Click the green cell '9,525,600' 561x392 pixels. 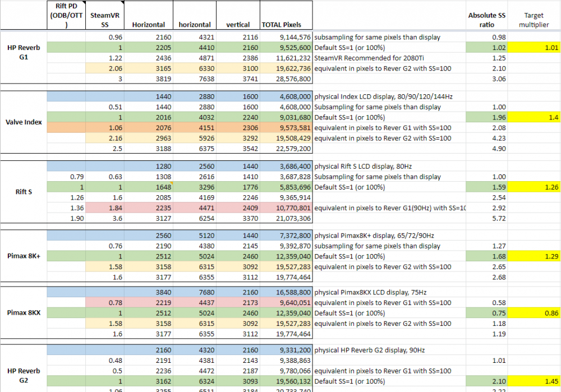point(286,48)
